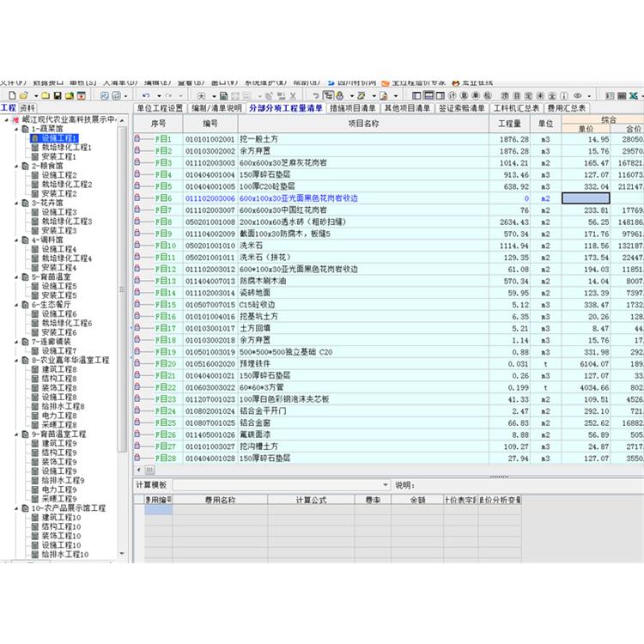Click the 未 toolbar icon
The width and height of the screenshot is (644, 644).
[540, 95]
